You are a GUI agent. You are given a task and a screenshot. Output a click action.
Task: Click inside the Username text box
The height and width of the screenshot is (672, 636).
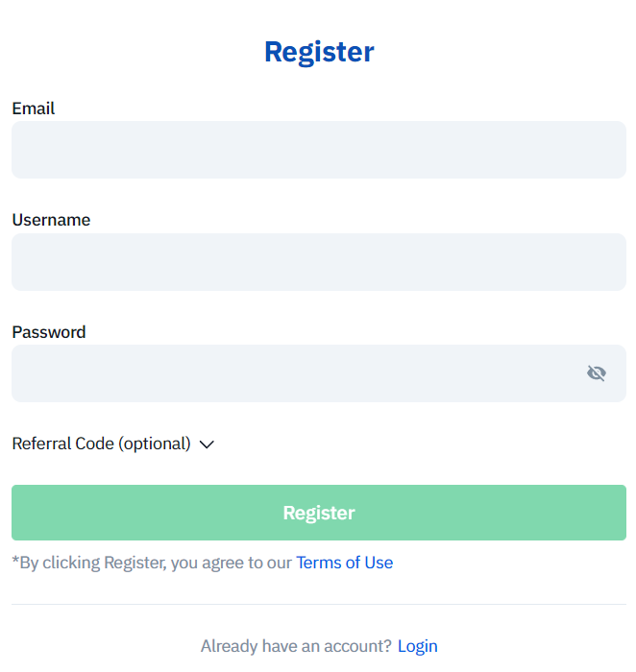[x=318, y=262]
